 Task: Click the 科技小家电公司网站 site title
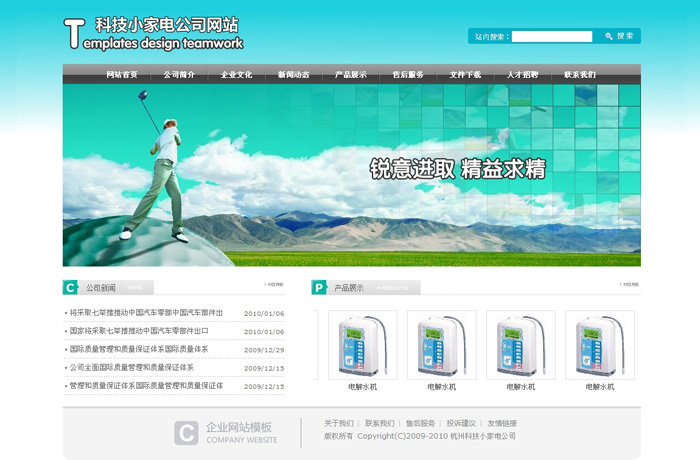167,25
